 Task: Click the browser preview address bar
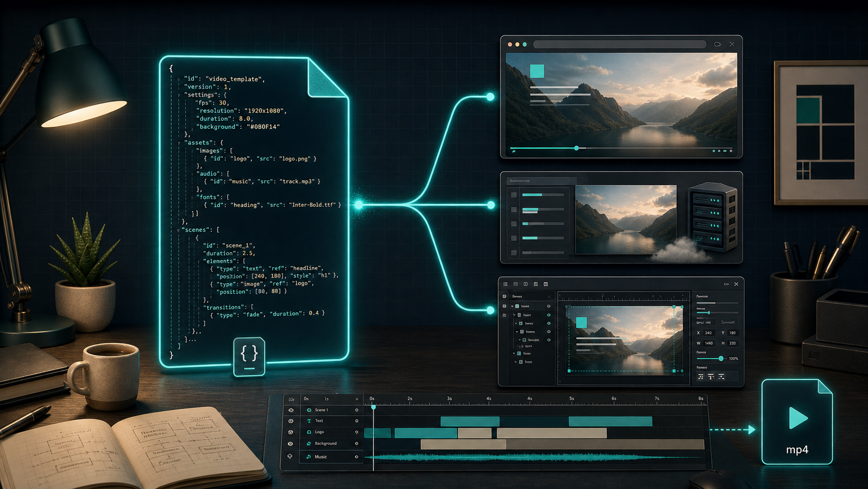pos(620,45)
